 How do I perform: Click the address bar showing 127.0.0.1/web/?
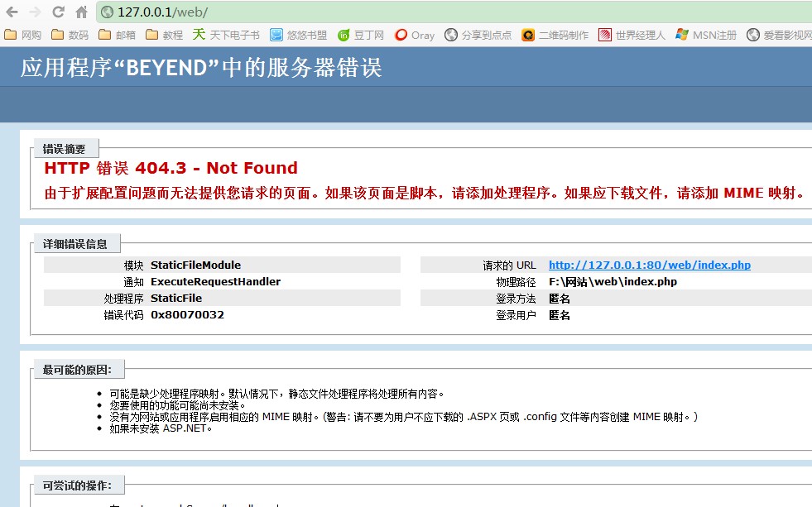(454, 12)
